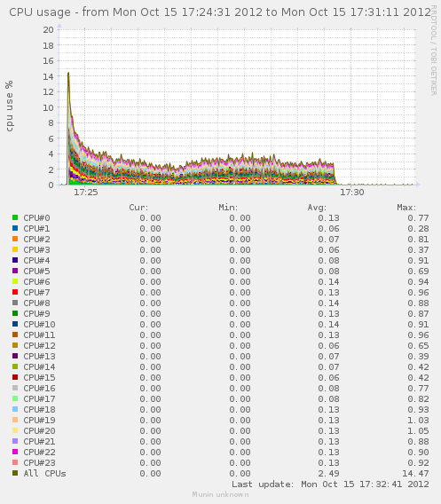Screen dimensions: 441x504
Task: Click the All CPUs max value 14.47
Action: pos(415,473)
